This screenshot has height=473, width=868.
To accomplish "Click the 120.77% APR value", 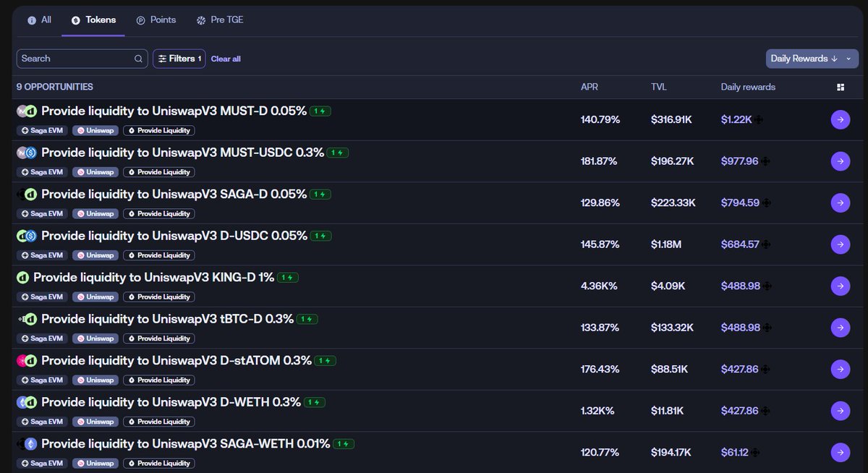I will point(600,453).
